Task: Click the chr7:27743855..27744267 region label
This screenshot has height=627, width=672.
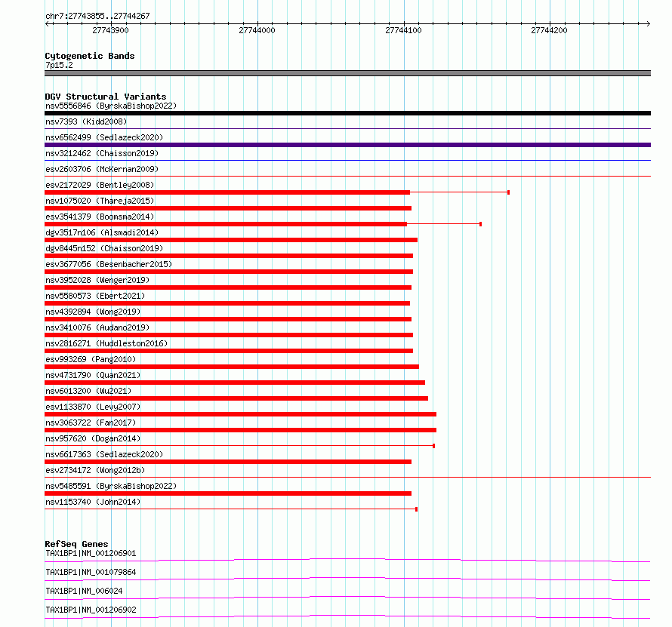Action: (x=97, y=17)
